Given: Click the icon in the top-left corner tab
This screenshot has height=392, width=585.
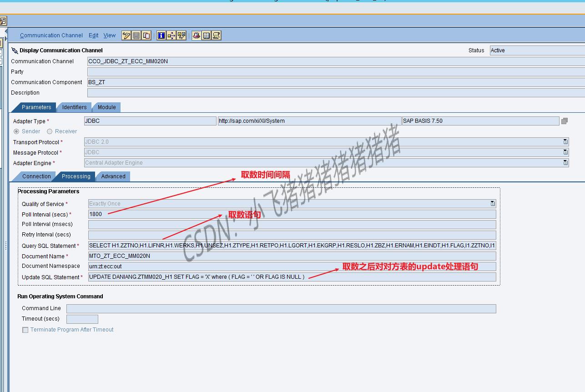Looking at the screenshot, I should tap(2, 21).
